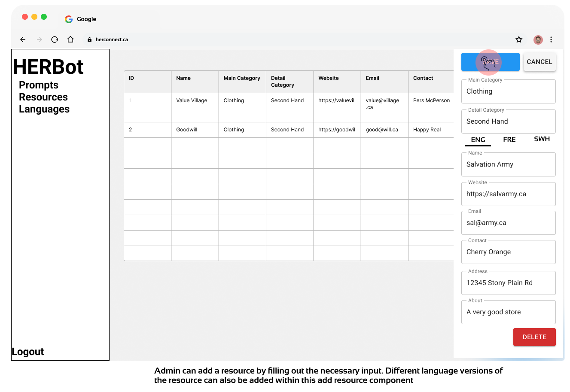Open the user profile avatar
The width and height of the screenshot is (570, 392).
pos(538,40)
